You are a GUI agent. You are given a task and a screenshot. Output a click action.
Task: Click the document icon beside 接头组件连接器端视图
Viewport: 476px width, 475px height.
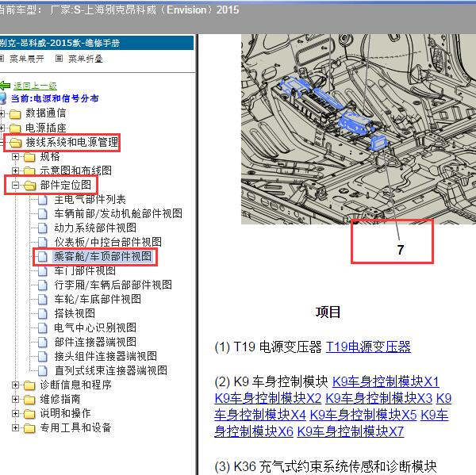(43, 357)
